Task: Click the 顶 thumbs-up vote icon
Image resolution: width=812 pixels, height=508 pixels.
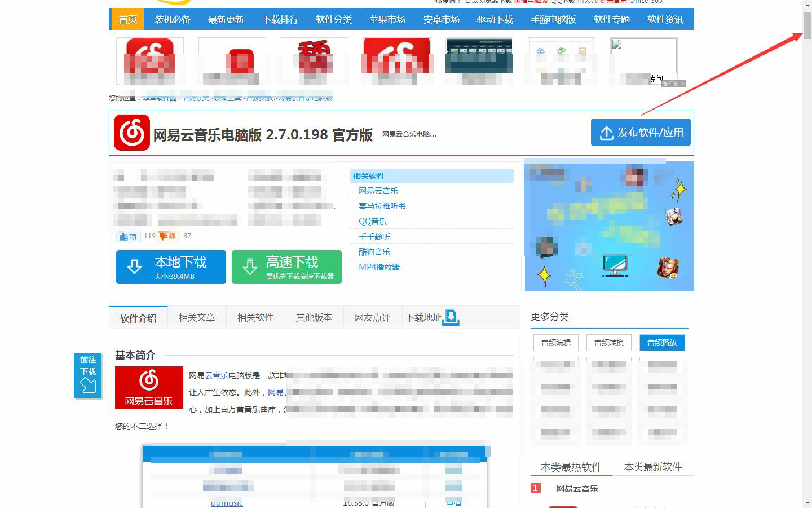Action: tap(129, 237)
